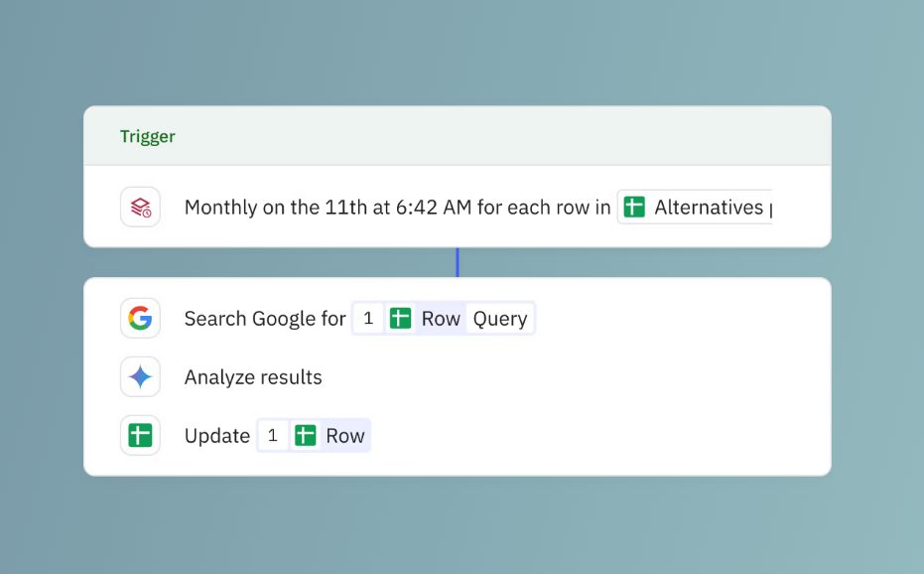Viewport: 924px width, 574px height.
Task: Open the Search Google for step
Action: tap(265, 319)
